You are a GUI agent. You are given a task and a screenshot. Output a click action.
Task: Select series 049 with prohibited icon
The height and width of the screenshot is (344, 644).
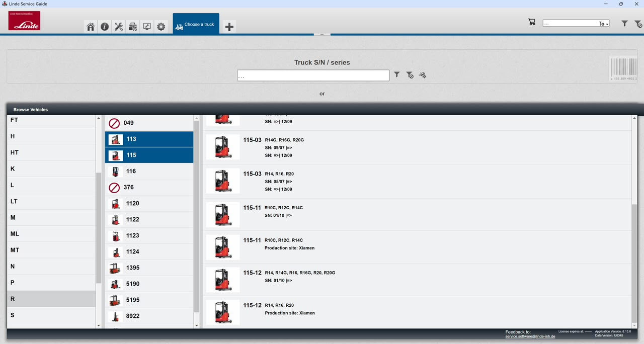coord(149,123)
